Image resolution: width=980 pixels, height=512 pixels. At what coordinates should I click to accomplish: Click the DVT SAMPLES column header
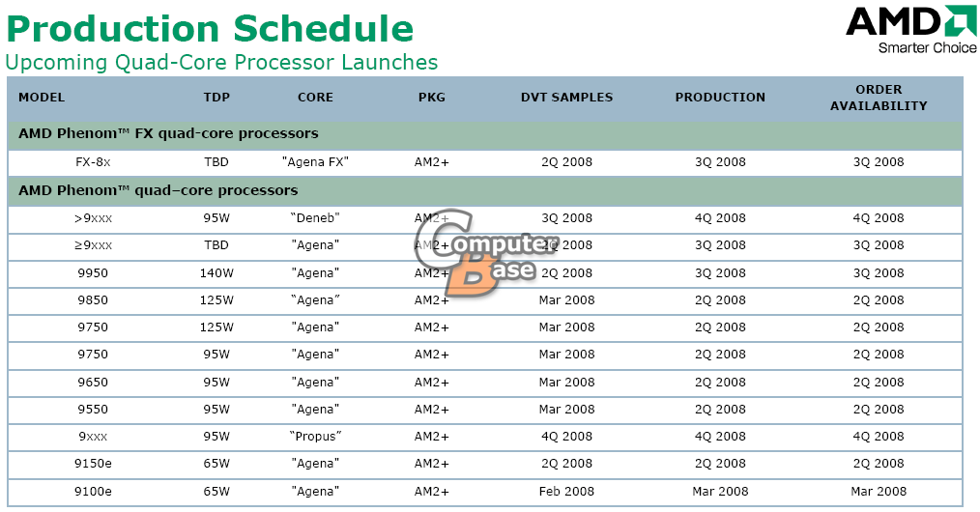pos(566,98)
